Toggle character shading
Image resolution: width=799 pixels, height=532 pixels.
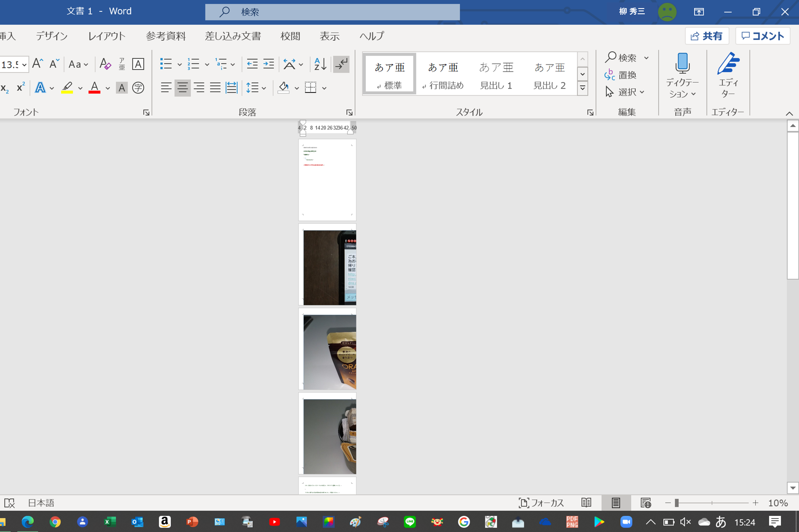122,88
